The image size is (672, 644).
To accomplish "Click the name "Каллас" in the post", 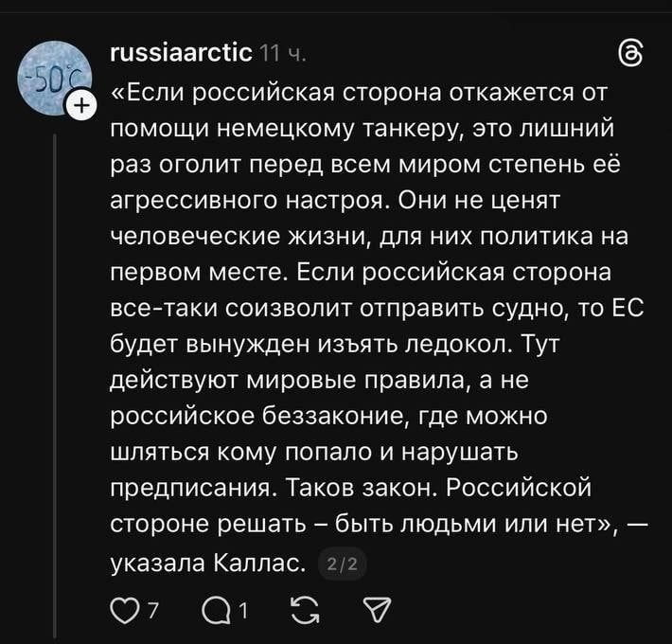I will pyautogui.click(x=257, y=564).
